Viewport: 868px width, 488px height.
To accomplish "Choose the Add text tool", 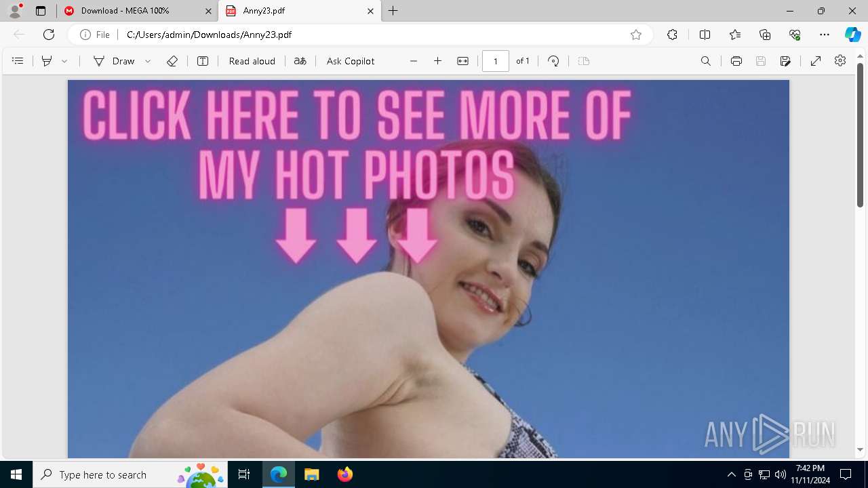I will (x=203, y=61).
